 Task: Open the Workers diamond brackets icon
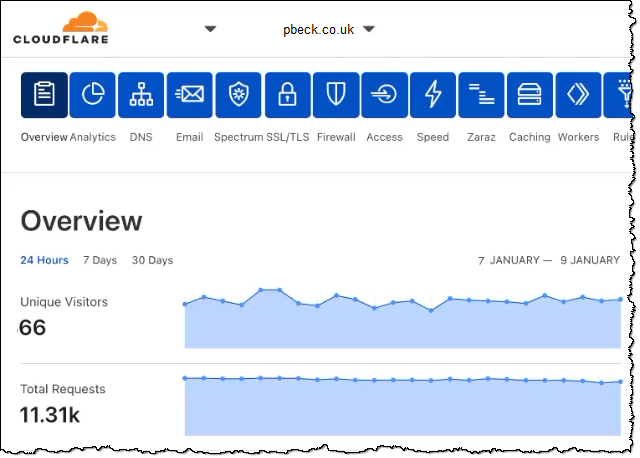click(579, 95)
